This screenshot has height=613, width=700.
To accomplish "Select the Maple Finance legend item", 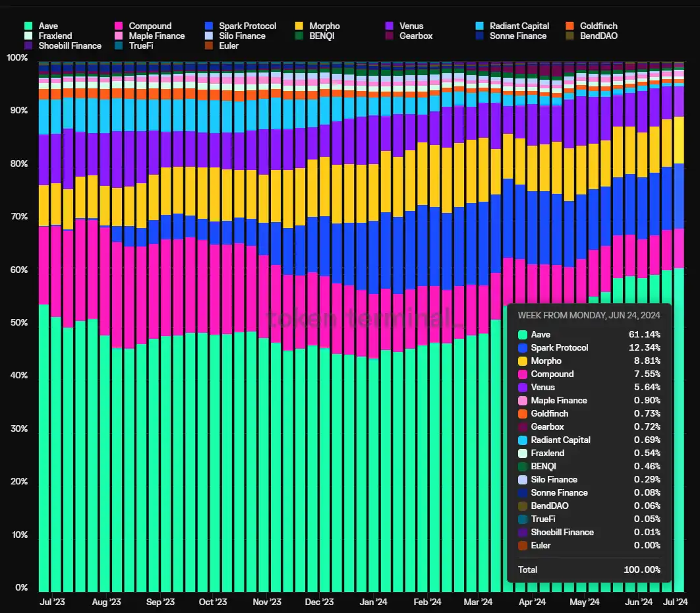I will point(150,36).
